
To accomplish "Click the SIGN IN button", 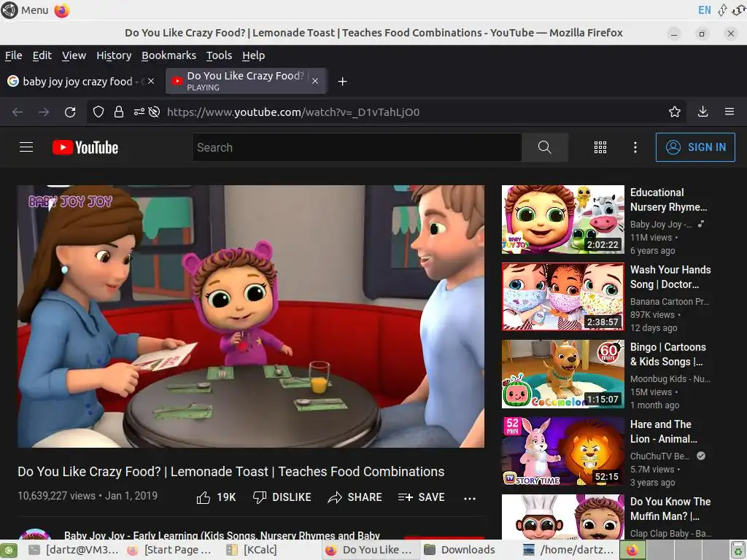I will coord(695,147).
